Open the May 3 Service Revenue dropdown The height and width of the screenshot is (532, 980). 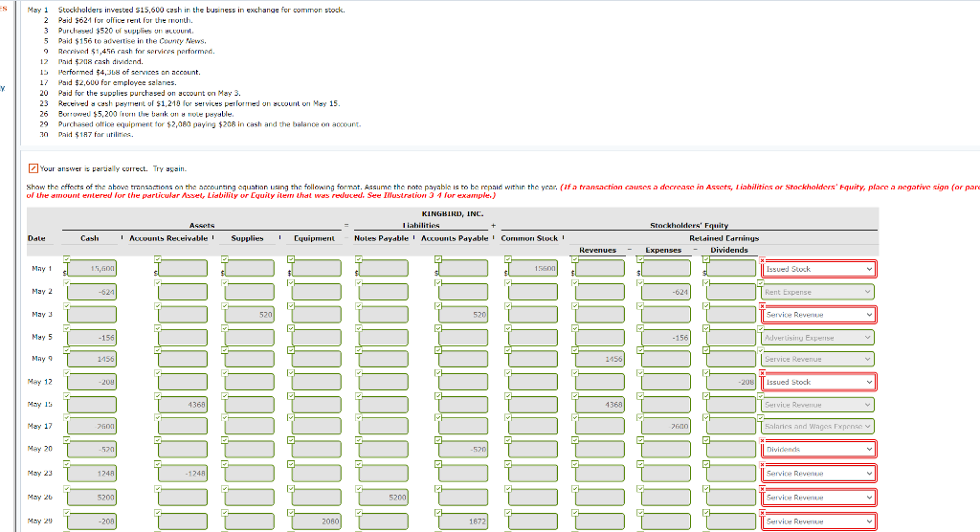pos(818,315)
